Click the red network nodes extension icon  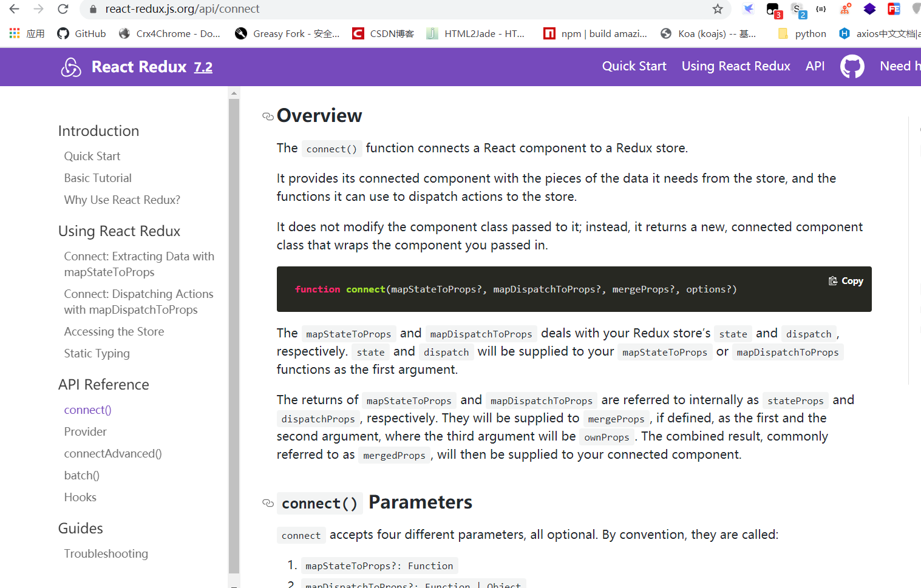click(x=845, y=9)
